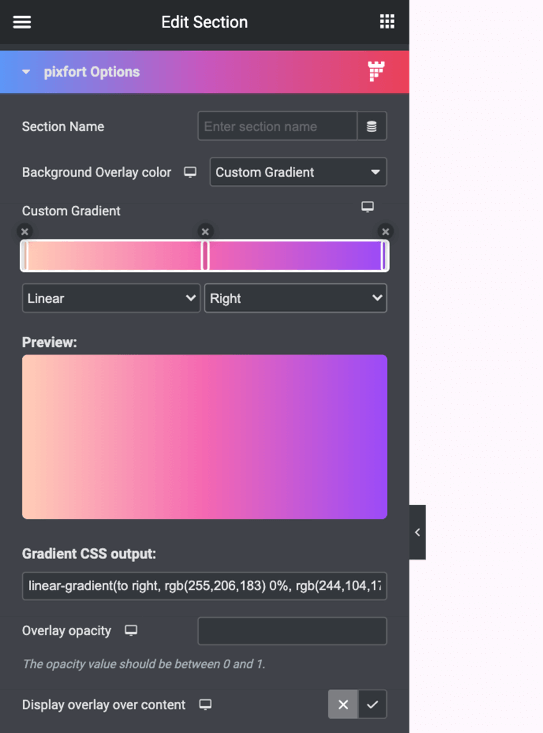Set Display overlay over content to off
543x733 pixels.
pyautogui.click(x=343, y=704)
